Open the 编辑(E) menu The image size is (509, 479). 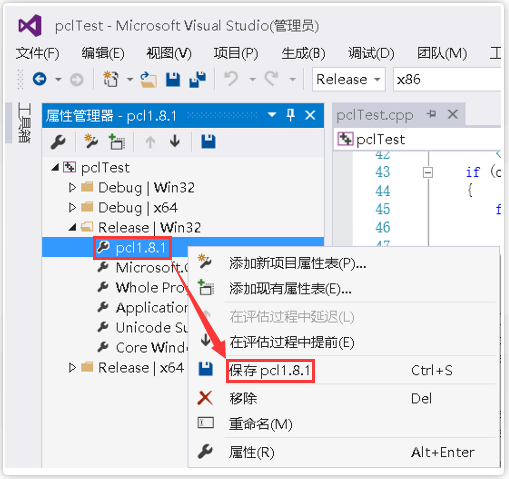(x=103, y=53)
